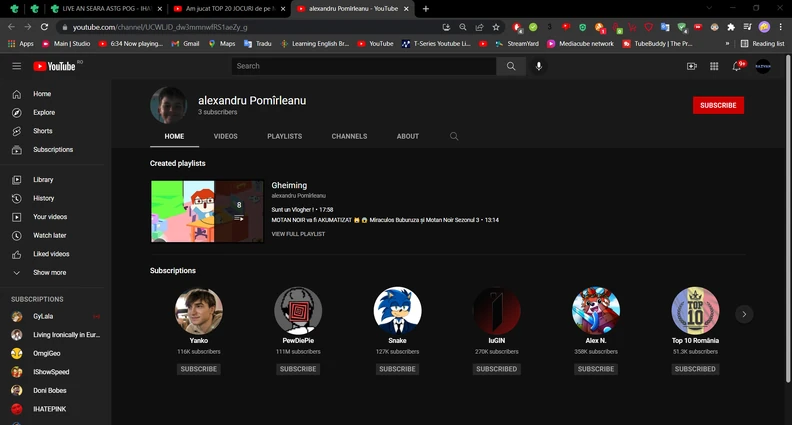
Task: Reload the page in browser
Action: 44,27
